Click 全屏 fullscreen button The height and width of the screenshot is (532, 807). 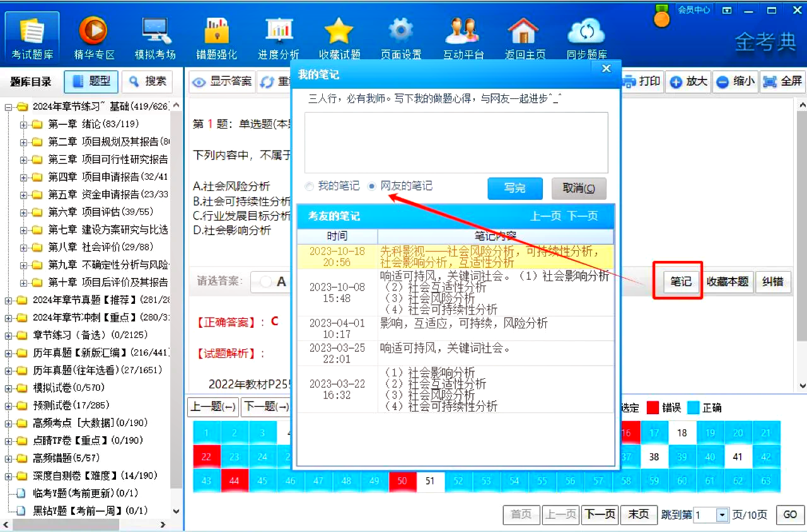tap(782, 82)
